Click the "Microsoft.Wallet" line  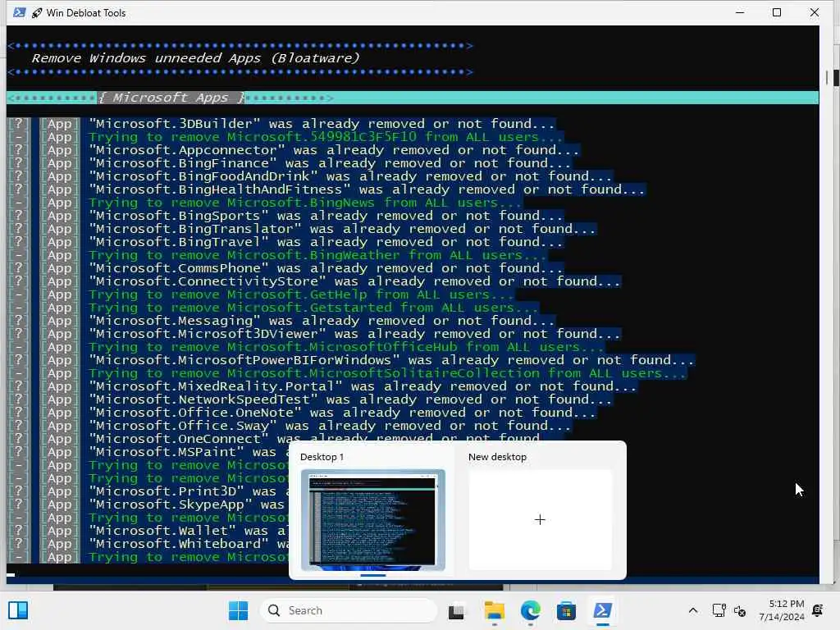point(189,531)
